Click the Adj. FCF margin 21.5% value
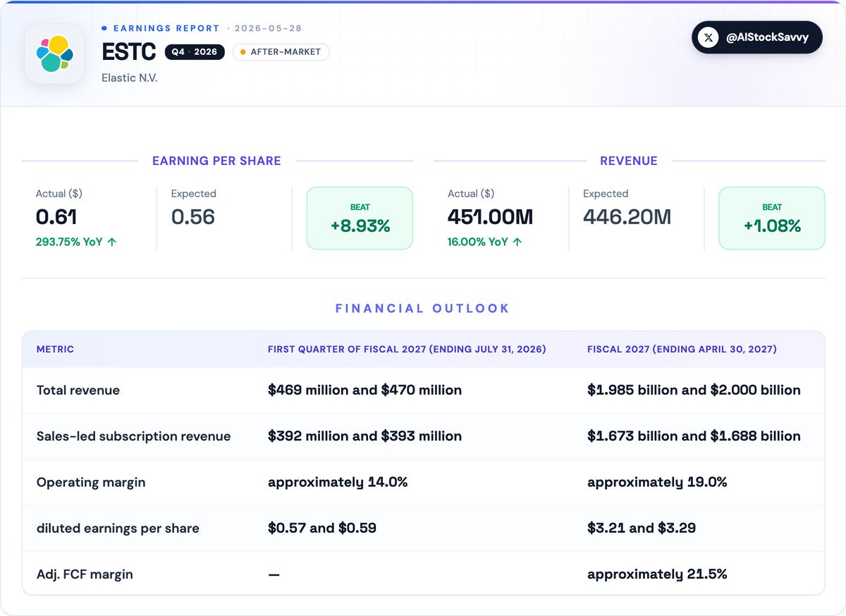The image size is (846, 616). point(657,574)
